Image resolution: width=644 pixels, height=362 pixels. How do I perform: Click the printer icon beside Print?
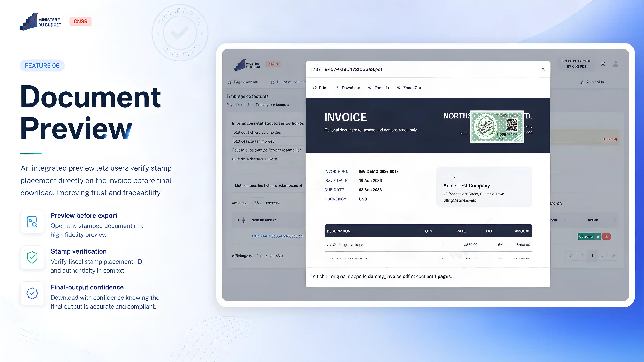tap(315, 88)
